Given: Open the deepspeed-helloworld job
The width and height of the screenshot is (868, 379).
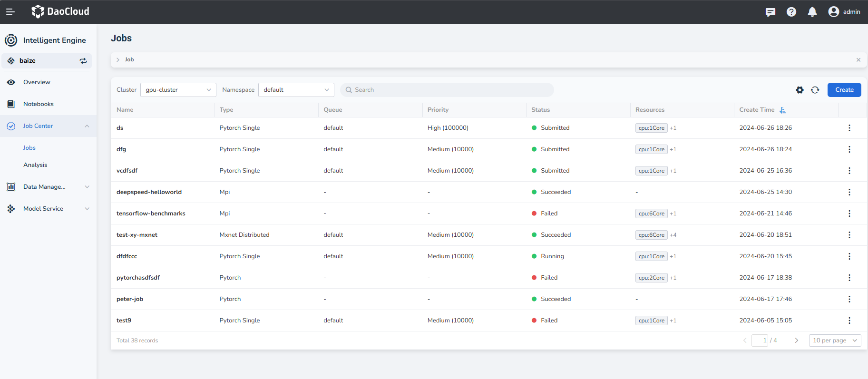Looking at the screenshot, I should tap(149, 192).
